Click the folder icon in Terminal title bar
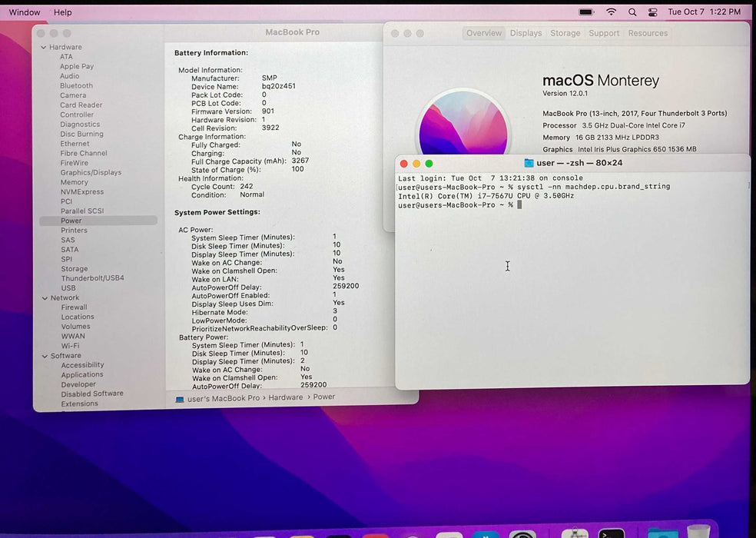756x538 pixels. coord(529,163)
